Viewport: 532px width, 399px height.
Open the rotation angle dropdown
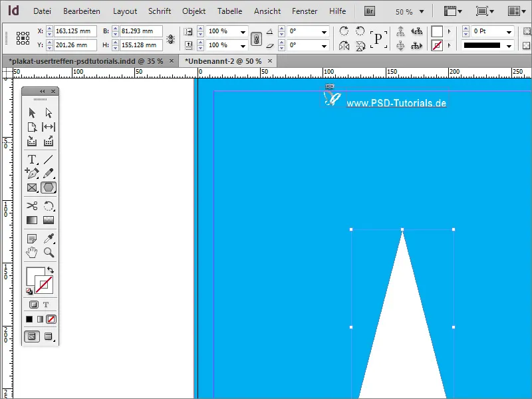[x=324, y=31]
